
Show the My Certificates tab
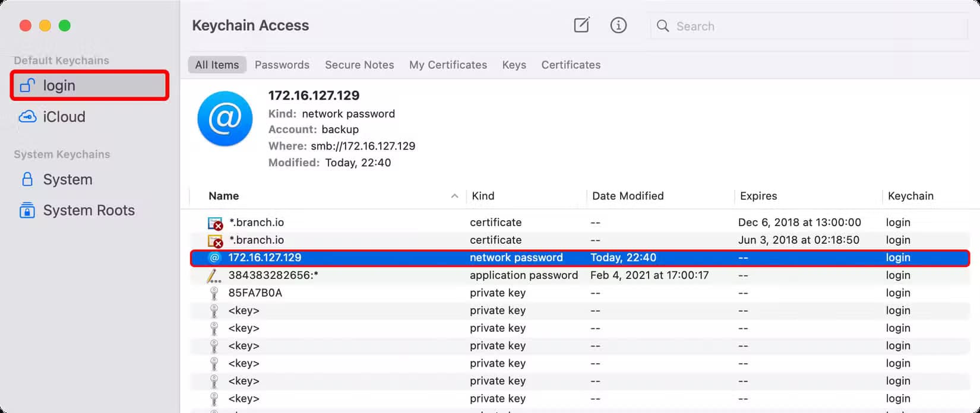pos(448,65)
